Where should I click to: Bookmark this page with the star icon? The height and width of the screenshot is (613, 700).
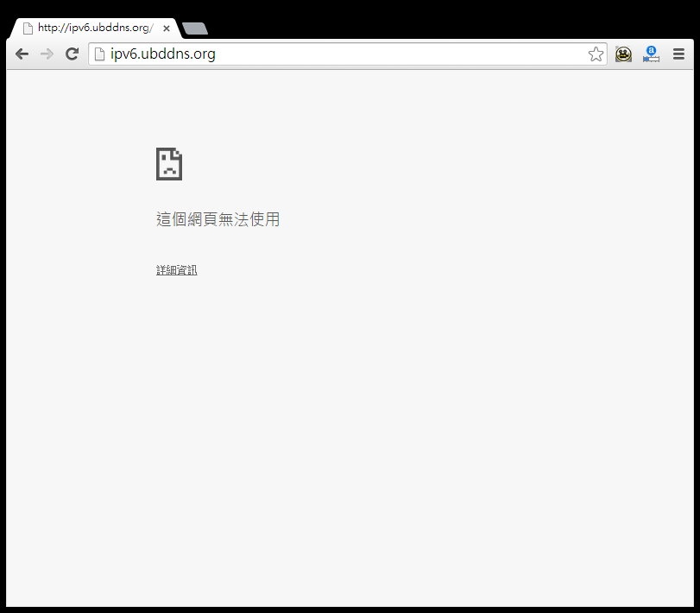tap(596, 54)
